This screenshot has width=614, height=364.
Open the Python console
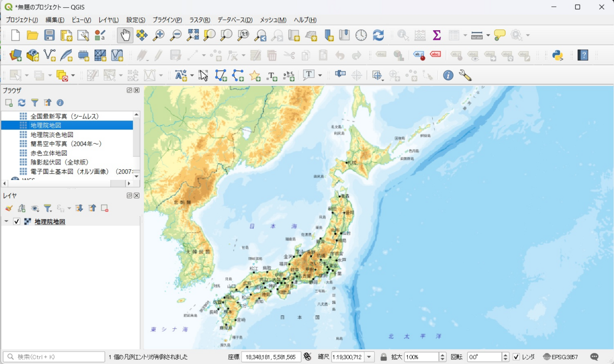tap(558, 55)
